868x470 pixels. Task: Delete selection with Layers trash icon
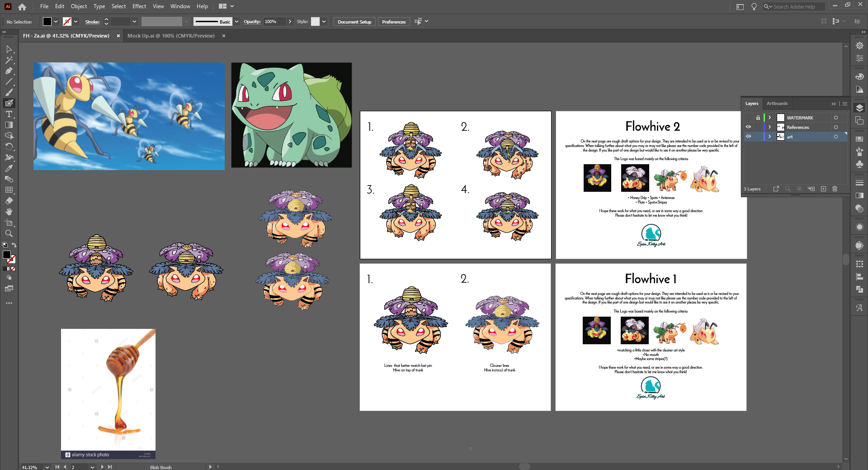[x=835, y=189]
